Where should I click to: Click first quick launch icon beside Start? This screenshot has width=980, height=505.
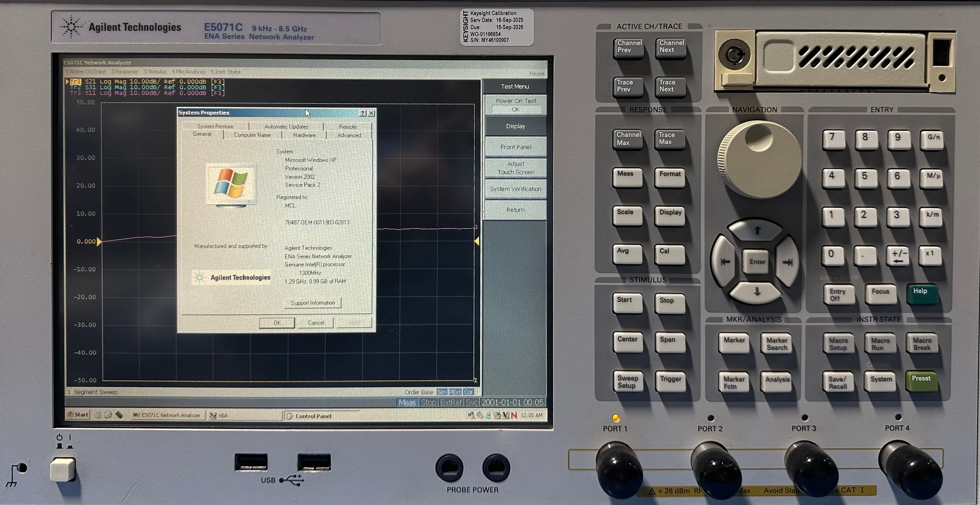(98, 415)
